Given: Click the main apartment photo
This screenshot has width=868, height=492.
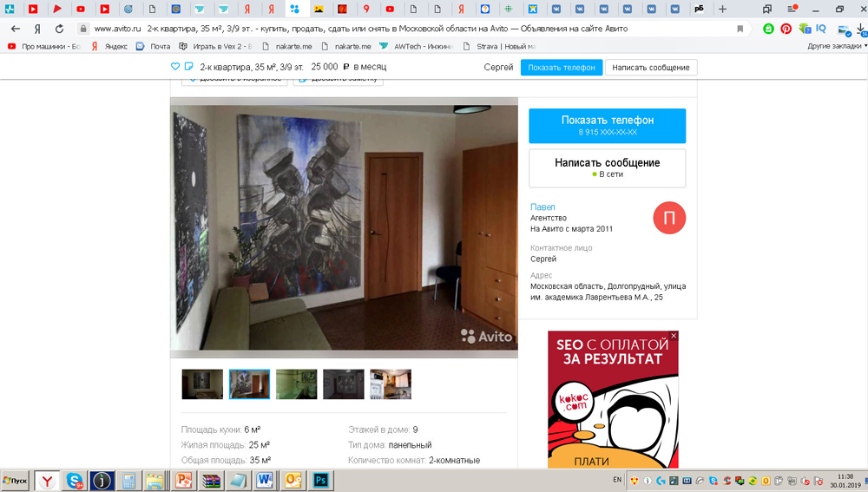Looking at the screenshot, I should [344, 227].
